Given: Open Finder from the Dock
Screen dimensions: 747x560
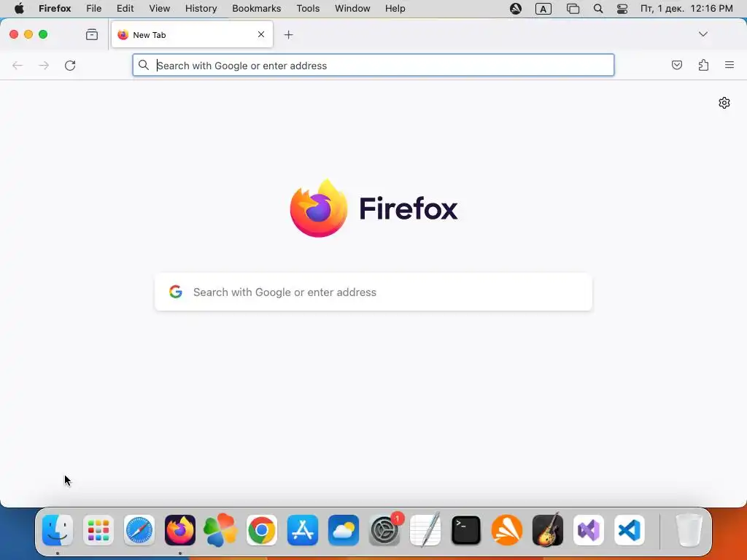Looking at the screenshot, I should click(x=58, y=530).
